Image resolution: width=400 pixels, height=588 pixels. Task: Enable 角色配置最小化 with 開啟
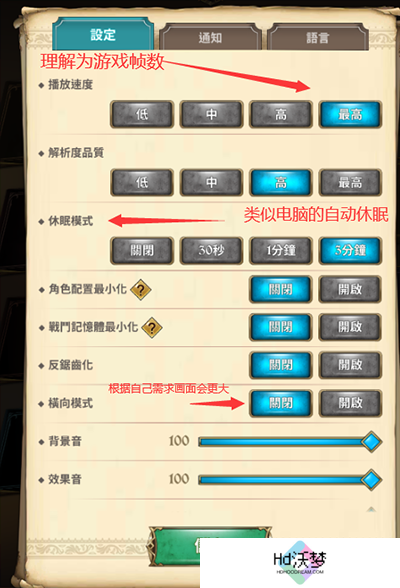[350, 290]
